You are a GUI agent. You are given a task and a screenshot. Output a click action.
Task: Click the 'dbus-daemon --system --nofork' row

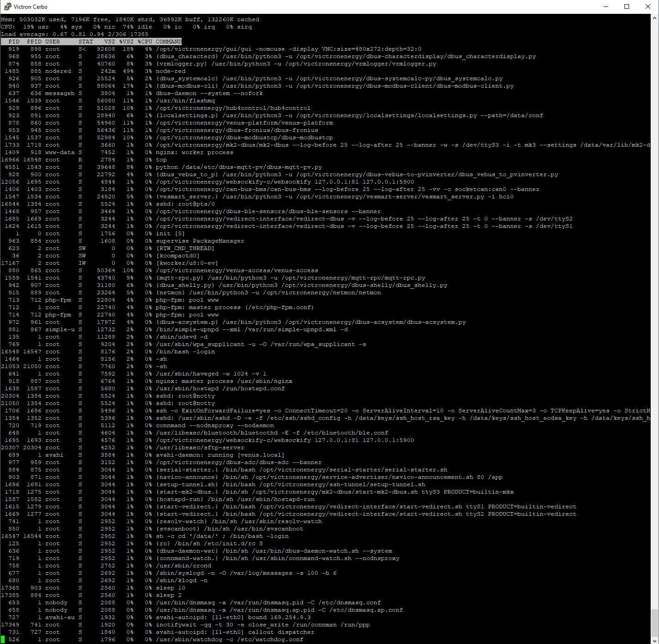(x=132, y=93)
